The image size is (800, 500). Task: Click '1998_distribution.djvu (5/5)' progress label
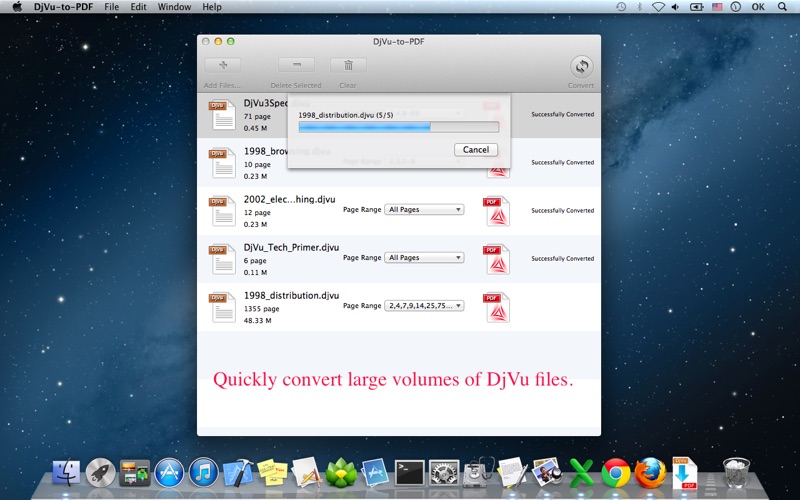point(345,115)
